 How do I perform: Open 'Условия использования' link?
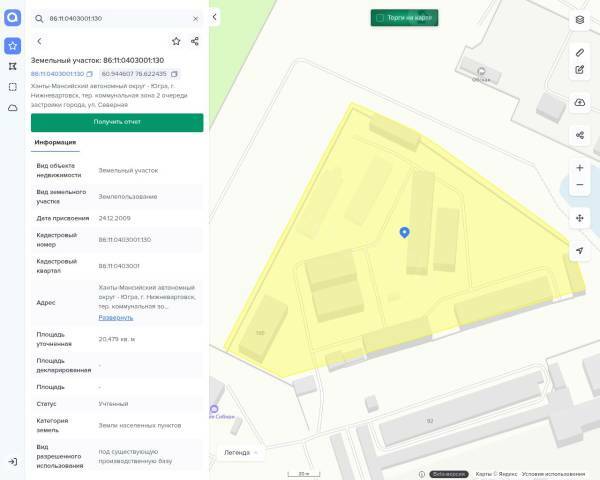[552, 473]
